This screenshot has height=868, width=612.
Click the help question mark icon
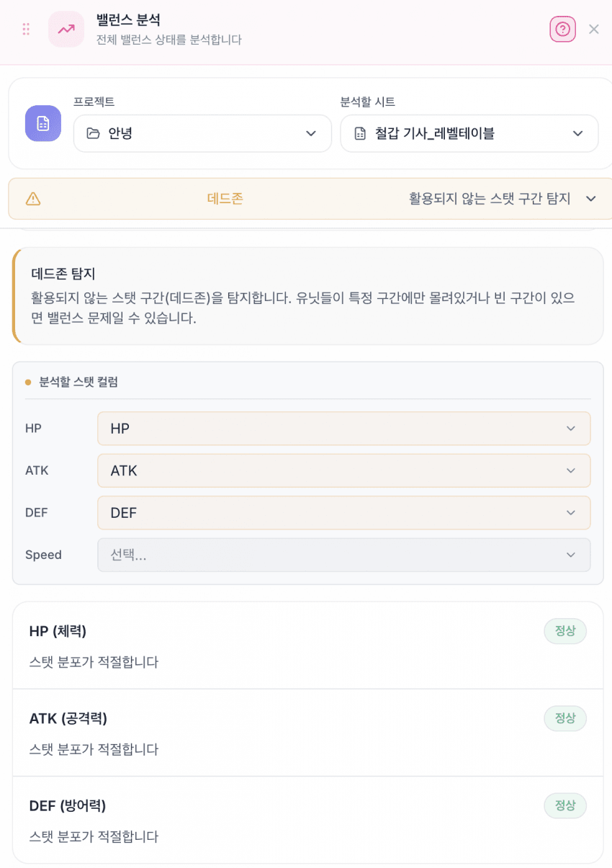point(562,29)
